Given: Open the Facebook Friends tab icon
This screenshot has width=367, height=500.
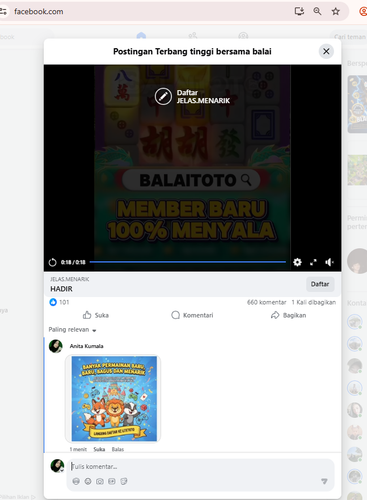Looking at the screenshot, I should [193, 35].
